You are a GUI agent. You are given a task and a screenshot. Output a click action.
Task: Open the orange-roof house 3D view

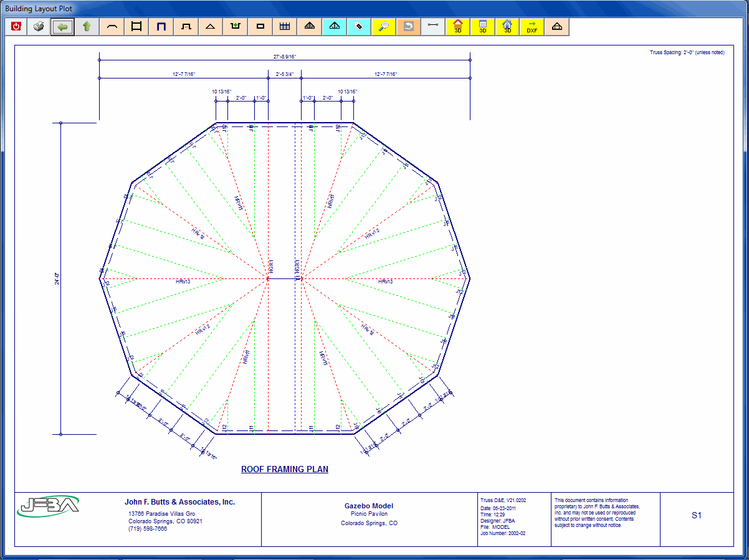coord(458,27)
